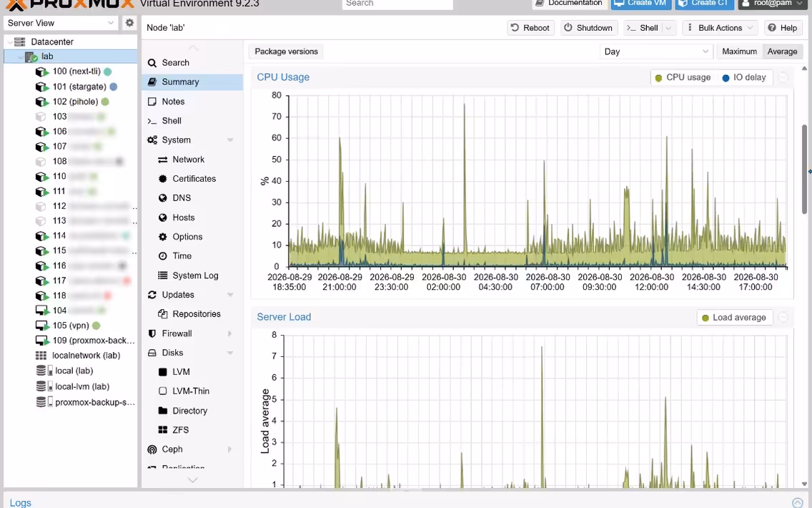This screenshot has height=508, width=812.
Task: Collapse the Disks submenu arrow
Action: tap(230, 353)
